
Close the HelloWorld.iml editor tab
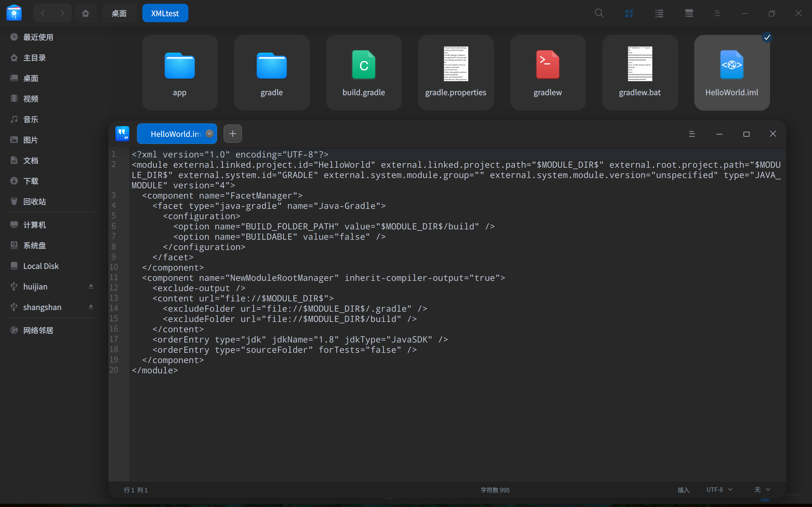click(209, 134)
